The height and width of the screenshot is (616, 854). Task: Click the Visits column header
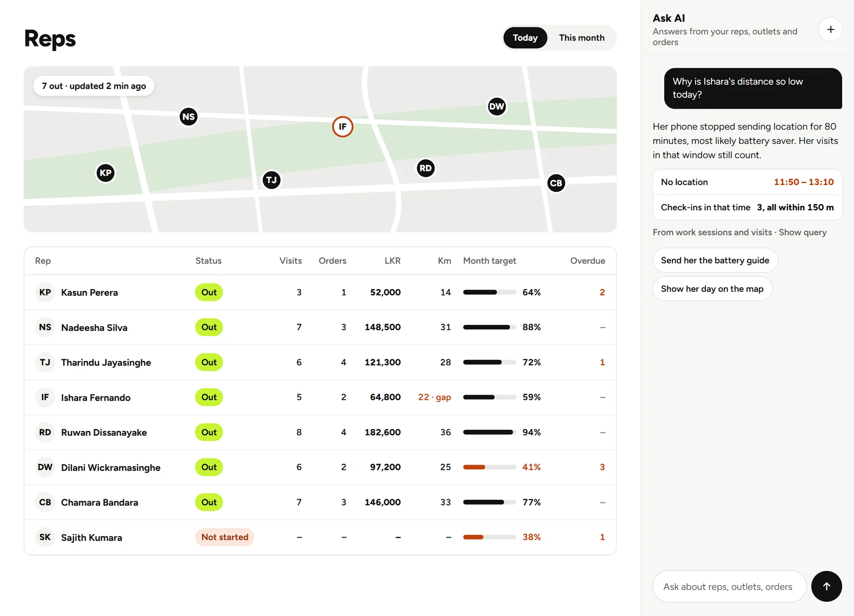pyautogui.click(x=290, y=261)
